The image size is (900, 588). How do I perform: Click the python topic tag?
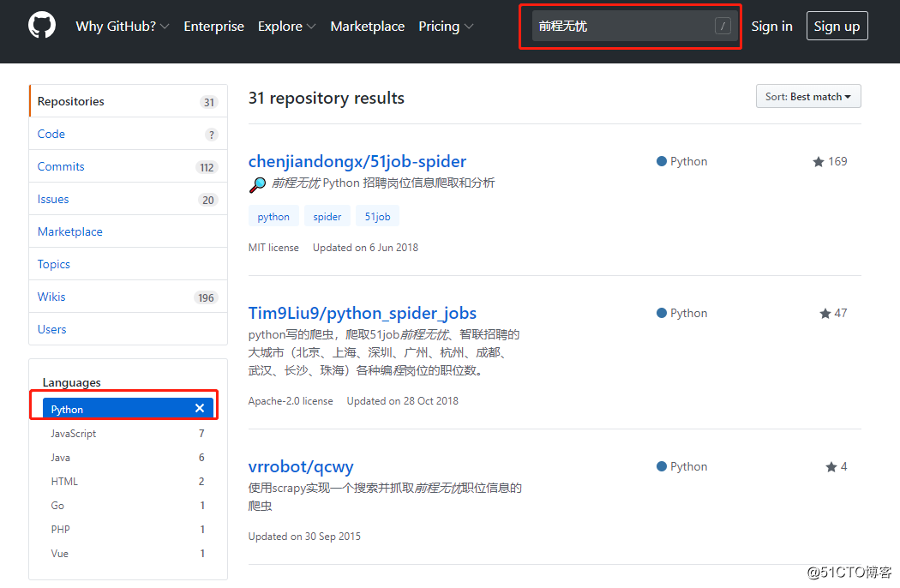[273, 217]
